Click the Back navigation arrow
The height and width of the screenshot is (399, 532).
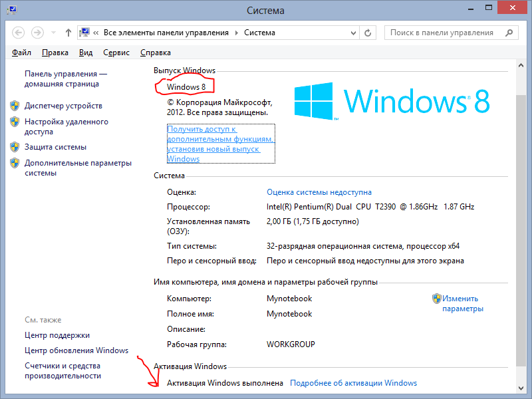pyautogui.click(x=19, y=33)
